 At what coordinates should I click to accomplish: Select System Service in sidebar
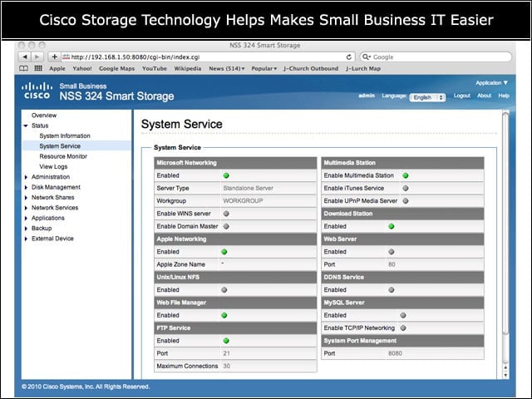pyautogui.click(x=60, y=146)
